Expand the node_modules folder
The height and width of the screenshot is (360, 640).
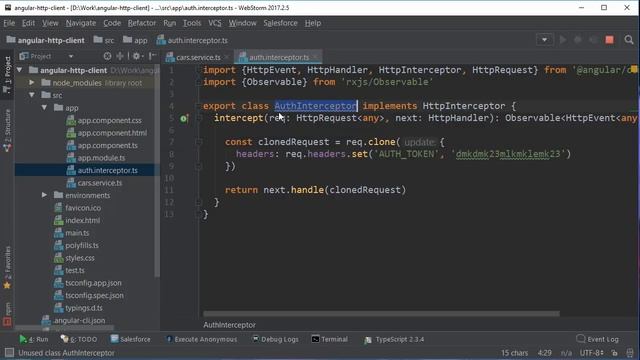pos(32,83)
